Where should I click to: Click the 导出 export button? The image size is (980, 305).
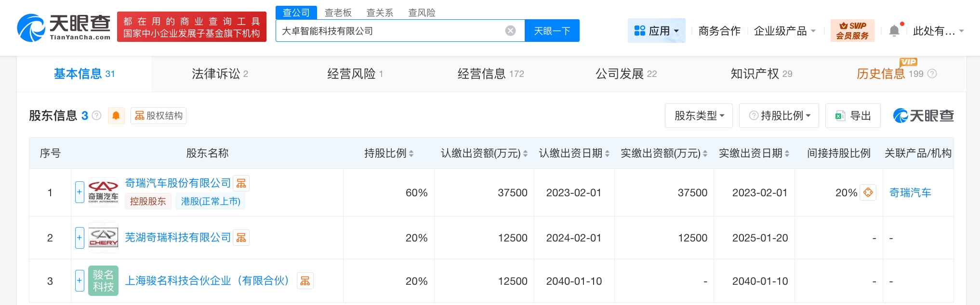[x=853, y=115]
